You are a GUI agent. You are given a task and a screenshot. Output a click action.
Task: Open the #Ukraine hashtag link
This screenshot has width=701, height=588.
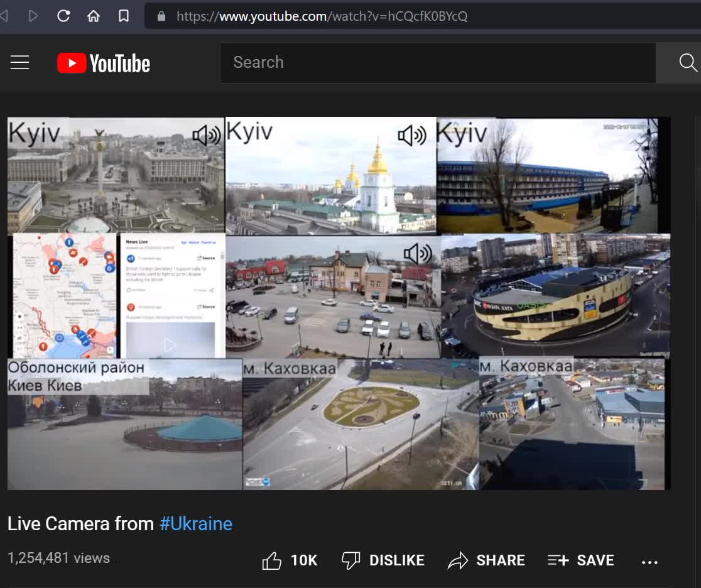pyautogui.click(x=196, y=524)
